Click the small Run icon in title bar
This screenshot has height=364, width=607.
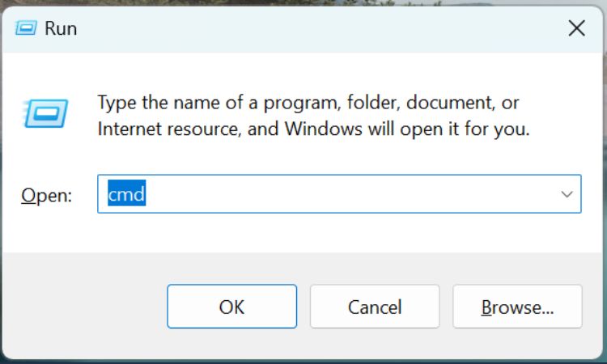[26, 28]
